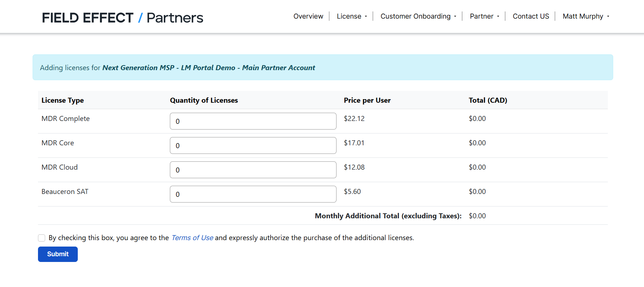This screenshot has width=644, height=287.
Task: Focus the MDR Core quantity field
Action: point(253,146)
